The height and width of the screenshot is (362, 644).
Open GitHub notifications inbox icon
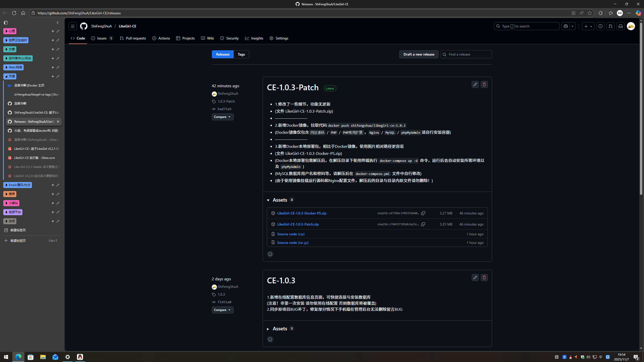tap(621, 26)
